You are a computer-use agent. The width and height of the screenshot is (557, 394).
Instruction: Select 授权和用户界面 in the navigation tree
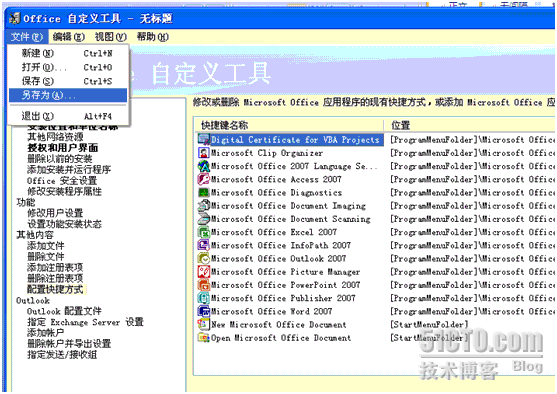pos(63,148)
